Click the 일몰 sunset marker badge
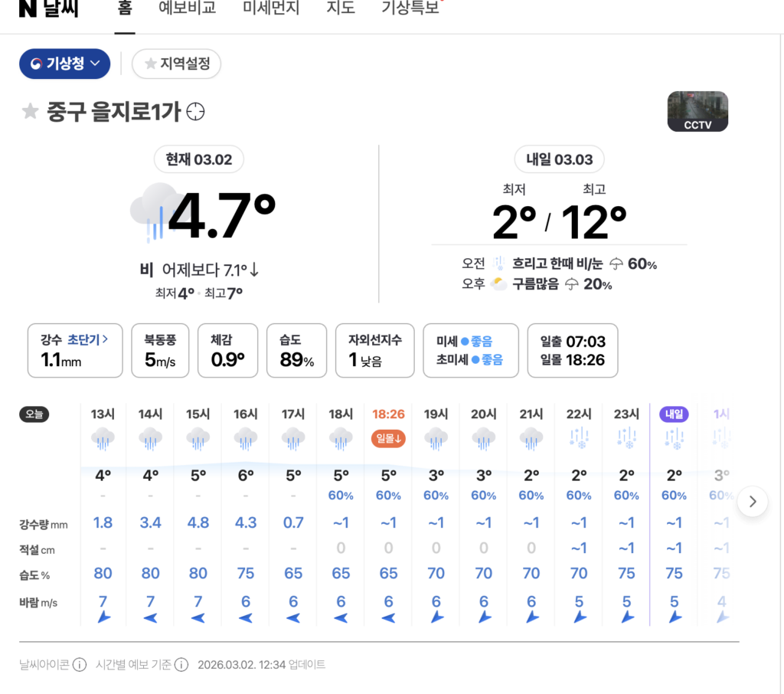This screenshot has width=784, height=694. (387, 438)
